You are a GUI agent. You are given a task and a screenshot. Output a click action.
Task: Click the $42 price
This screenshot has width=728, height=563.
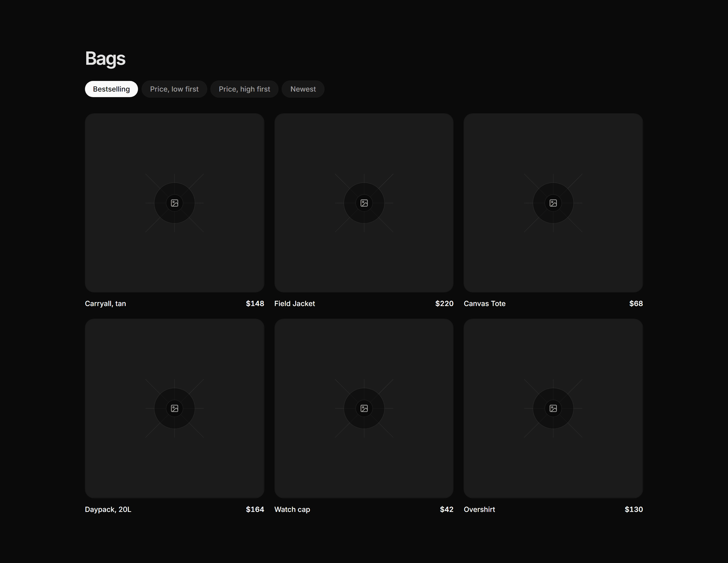447,509
